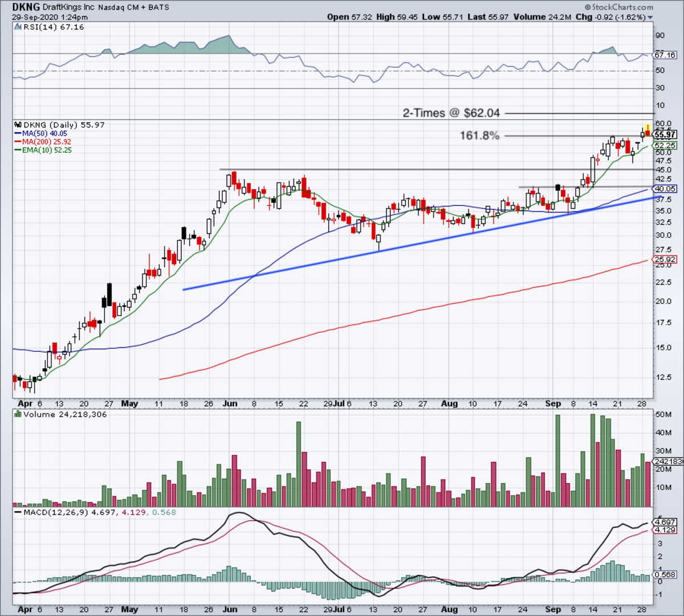Click the RSI(14) 67.16 indicator label
Image resolution: width=684 pixels, height=616 pixels.
click(54, 27)
